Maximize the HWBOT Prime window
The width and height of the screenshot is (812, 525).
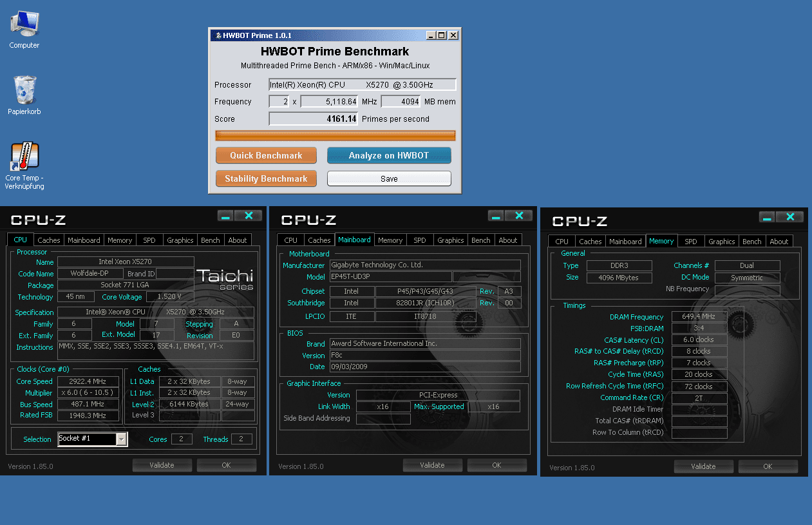pyautogui.click(x=442, y=35)
